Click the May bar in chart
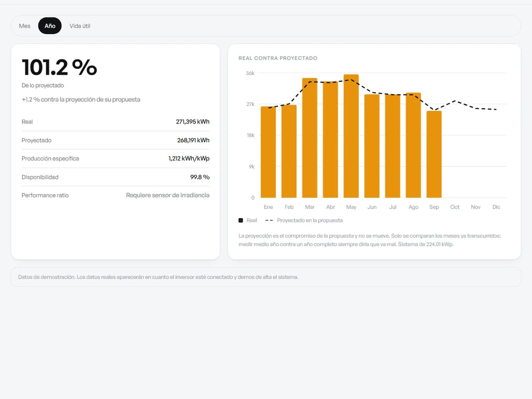 click(x=351, y=136)
